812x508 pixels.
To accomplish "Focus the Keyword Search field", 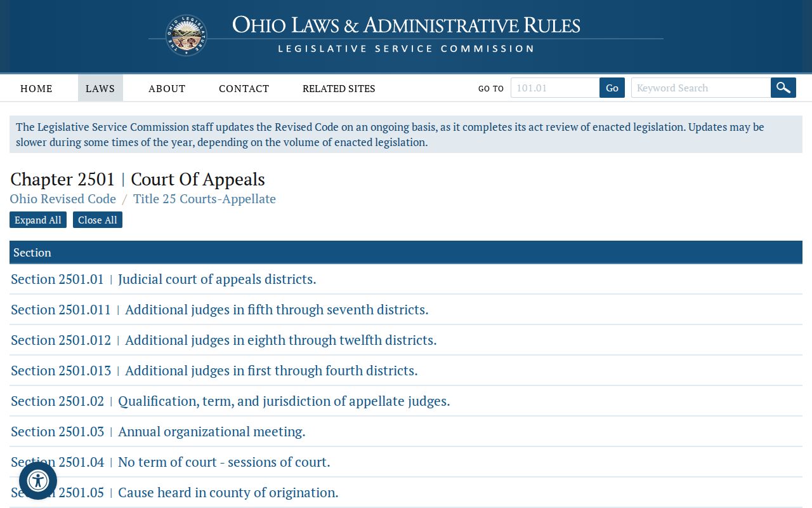I will (701, 88).
